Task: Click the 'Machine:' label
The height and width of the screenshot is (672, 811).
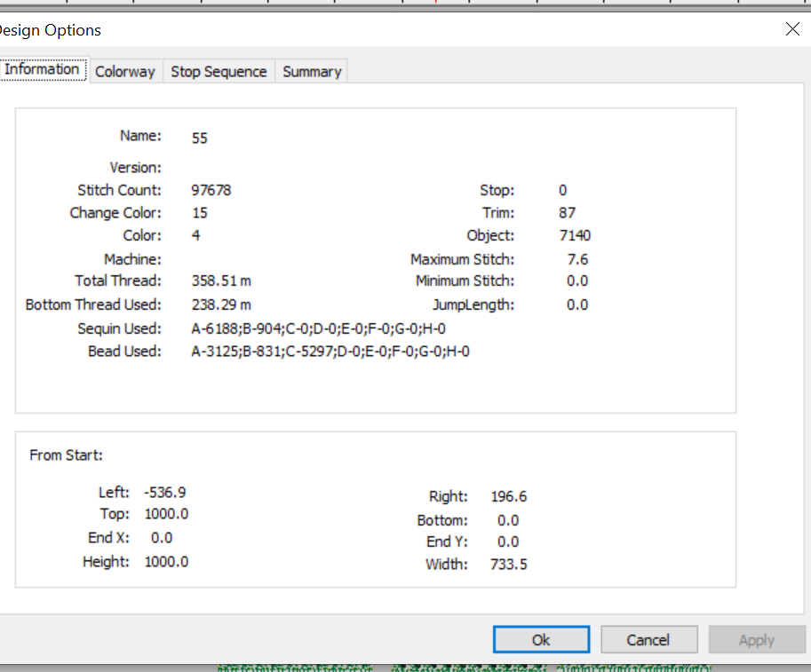Action: click(x=133, y=259)
